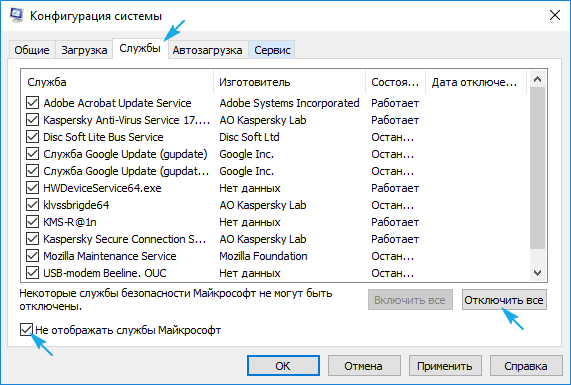Close the Конфигурация системы window
The height and width of the screenshot is (385, 571).
pyautogui.click(x=555, y=15)
